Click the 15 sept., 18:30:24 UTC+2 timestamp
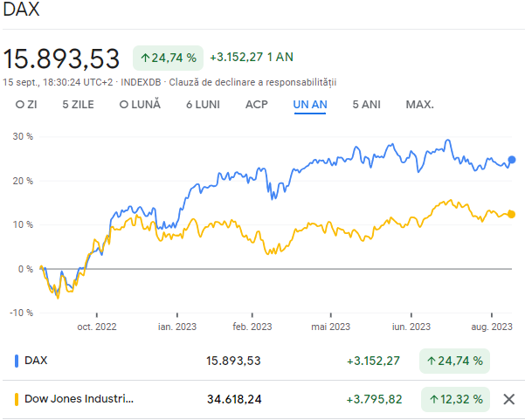Viewport: 525px width, 420px height. 58,82
